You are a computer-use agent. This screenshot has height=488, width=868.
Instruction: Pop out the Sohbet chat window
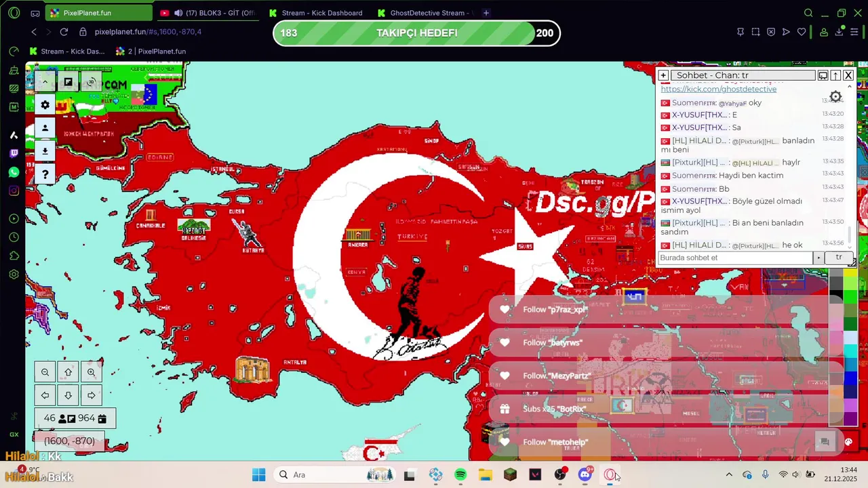click(x=823, y=75)
